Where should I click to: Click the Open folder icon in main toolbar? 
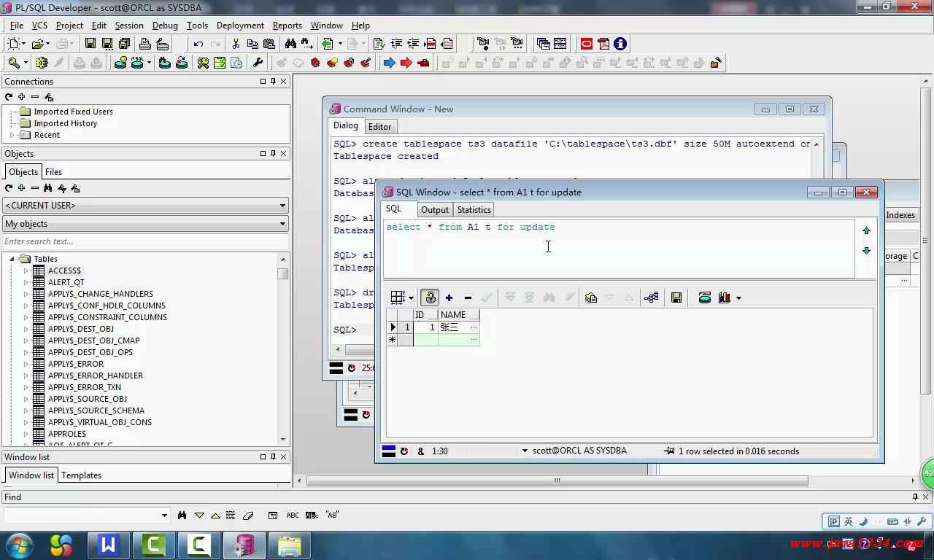click(38, 44)
